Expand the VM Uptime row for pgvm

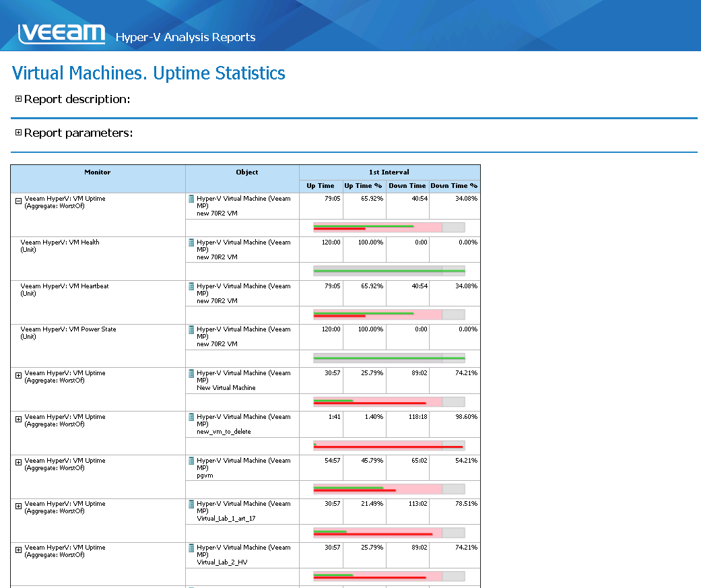point(18,463)
